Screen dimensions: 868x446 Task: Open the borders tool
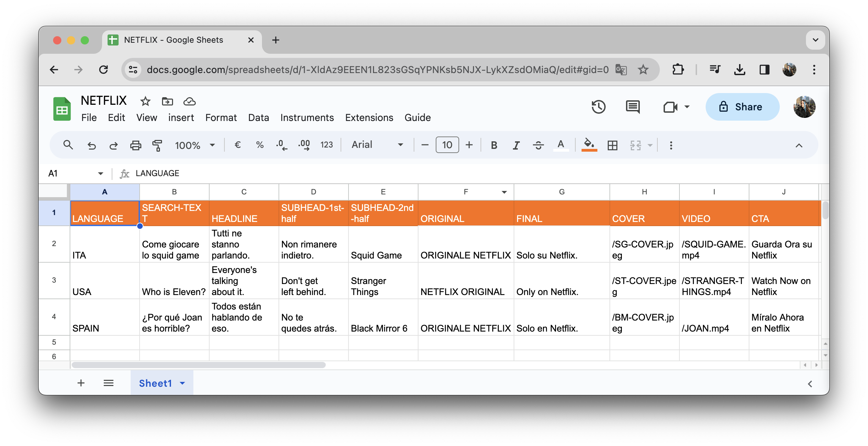click(x=612, y=145)
